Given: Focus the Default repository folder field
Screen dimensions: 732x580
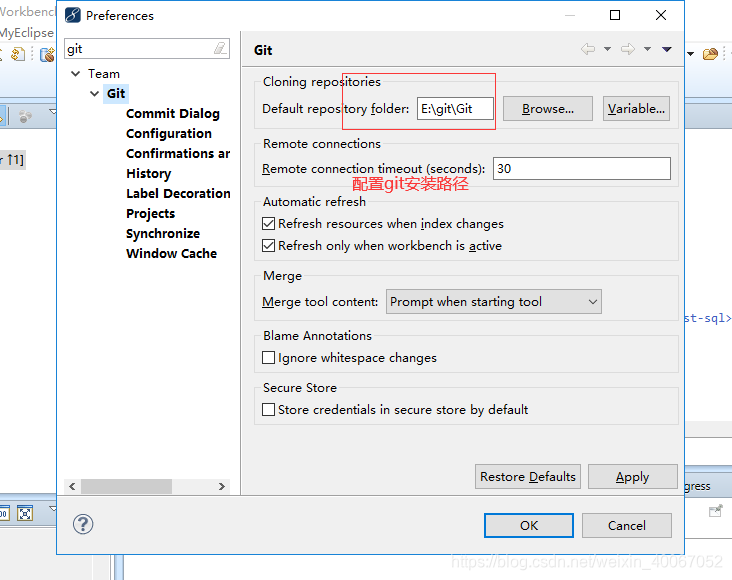Looking at the screenshot, I should [455, 109].
